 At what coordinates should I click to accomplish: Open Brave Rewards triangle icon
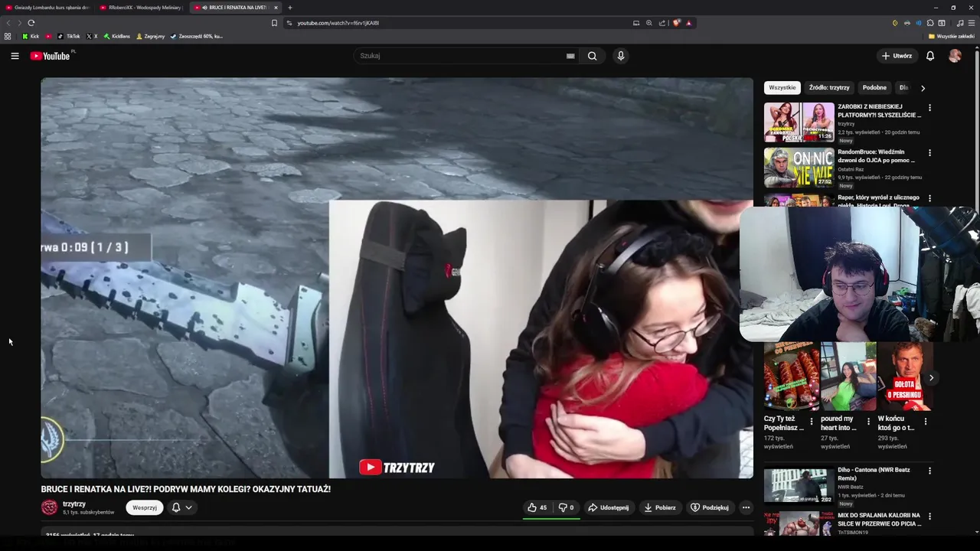pyautogui.click(x=688, y=23)
